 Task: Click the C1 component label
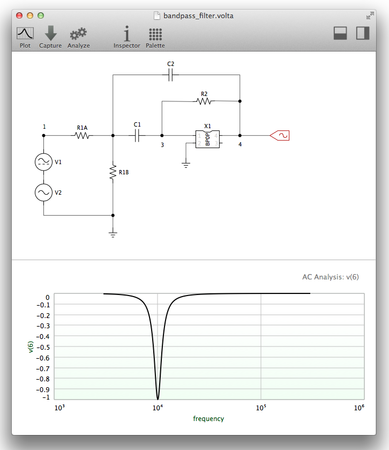tap(137, 125)
